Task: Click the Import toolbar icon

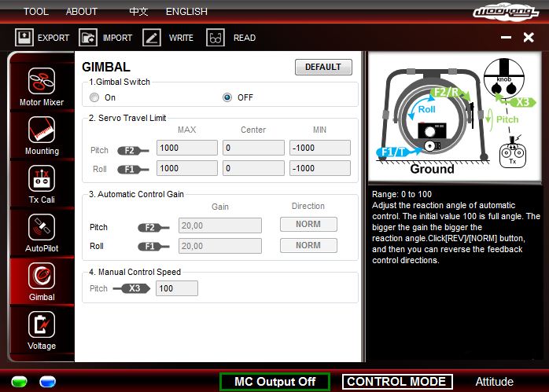Action: (x=88, y=37)
